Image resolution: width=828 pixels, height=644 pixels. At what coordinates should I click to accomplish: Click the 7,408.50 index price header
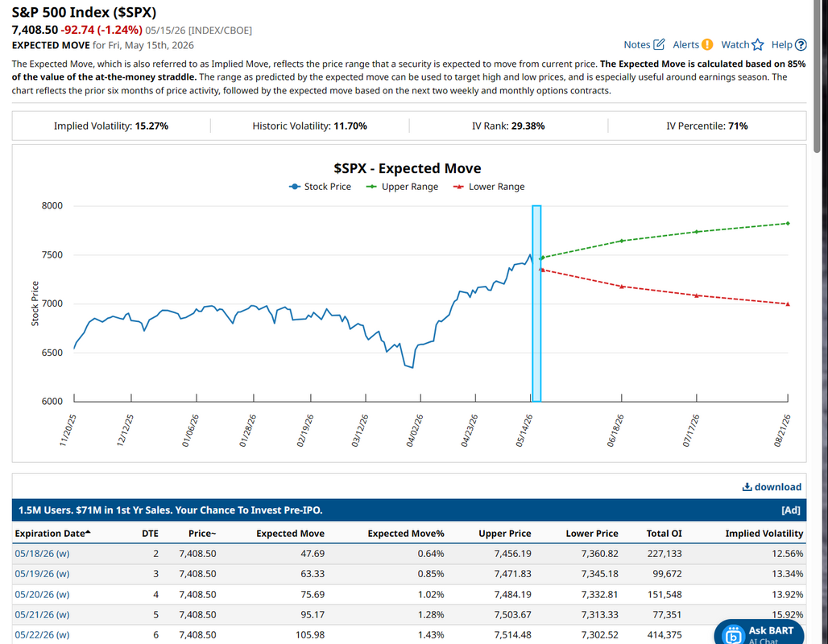[x=35, y=30]
